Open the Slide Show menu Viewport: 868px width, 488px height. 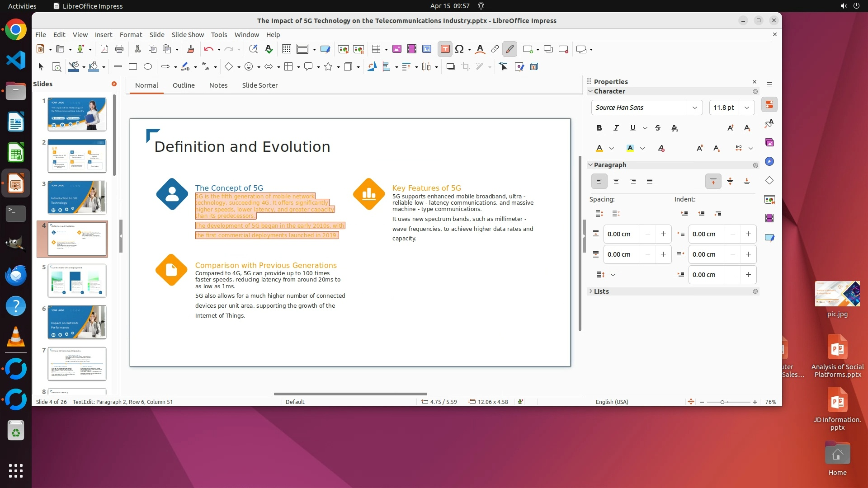[x=187, y=35]
